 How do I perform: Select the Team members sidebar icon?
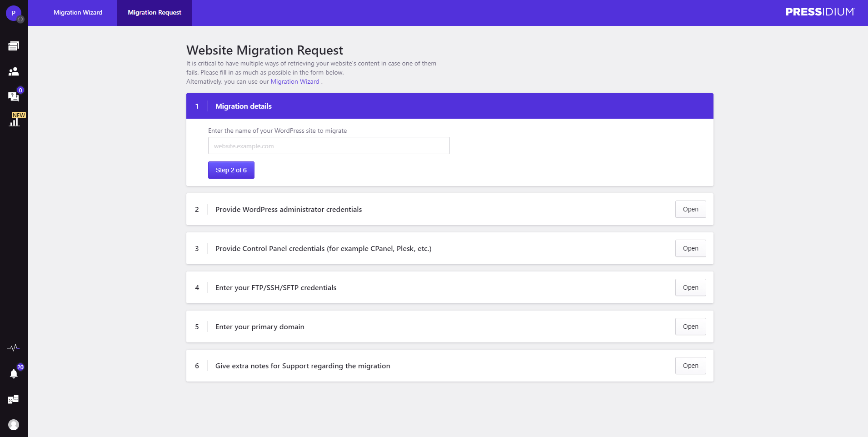pos(13,71)
